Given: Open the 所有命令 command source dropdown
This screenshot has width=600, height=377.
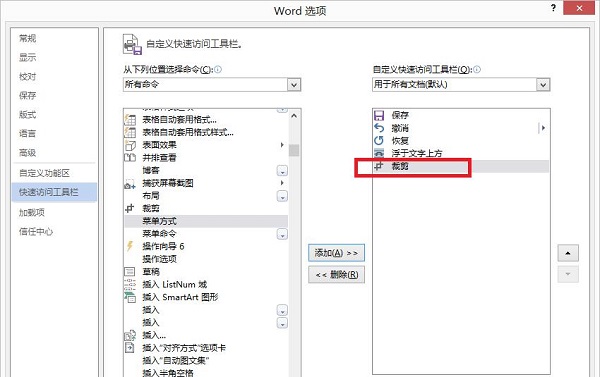Looking at the screenshot, I should click(294, 85).
